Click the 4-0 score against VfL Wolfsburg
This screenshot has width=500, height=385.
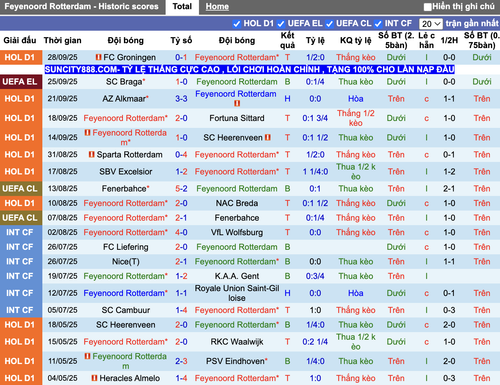pos(181,232)
